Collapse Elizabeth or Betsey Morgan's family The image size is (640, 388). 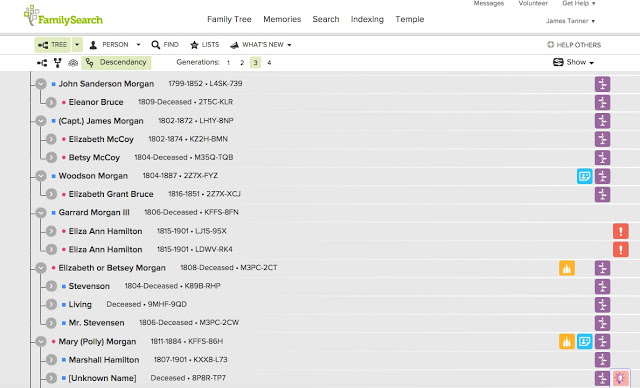pos(40,268)
